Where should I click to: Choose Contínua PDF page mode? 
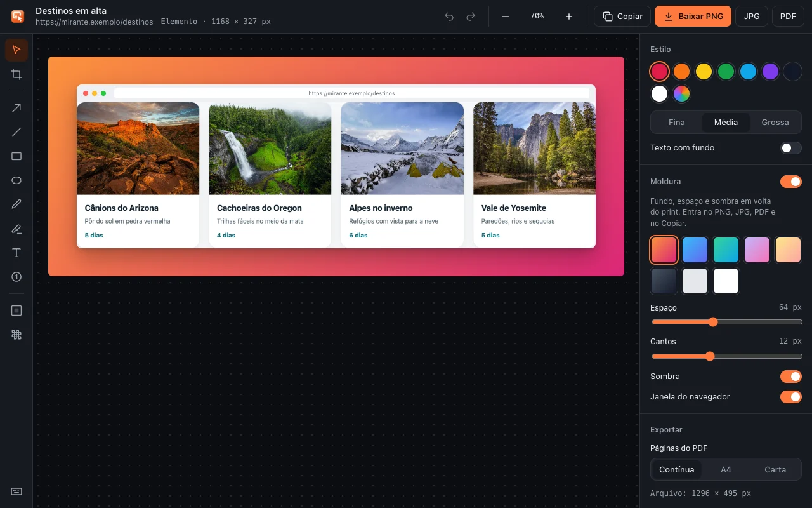tap(677, 470)
